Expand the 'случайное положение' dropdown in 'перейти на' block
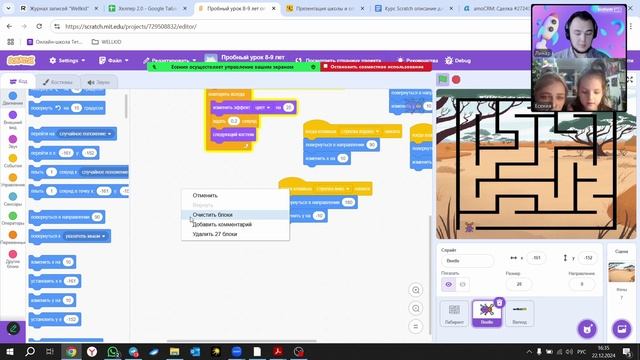The height and width of the screenshot is (360, 640). 85,134
